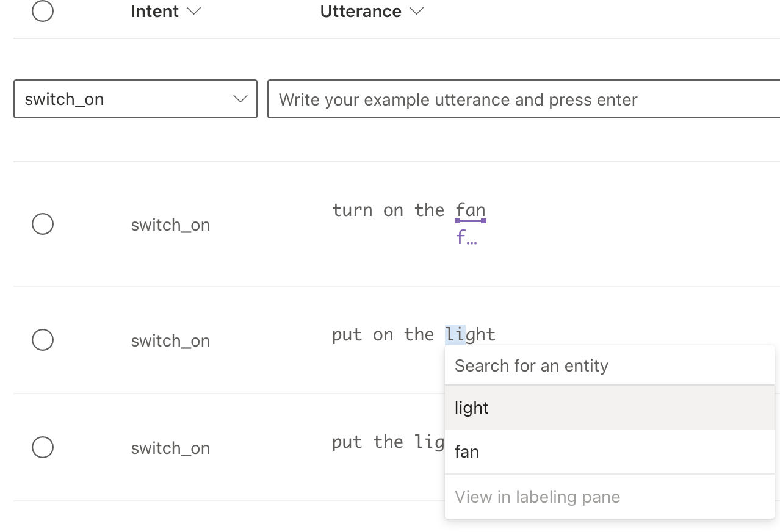Click the Utterance column header
Viewport: 780px width, 532px height.
pos(361,11)
